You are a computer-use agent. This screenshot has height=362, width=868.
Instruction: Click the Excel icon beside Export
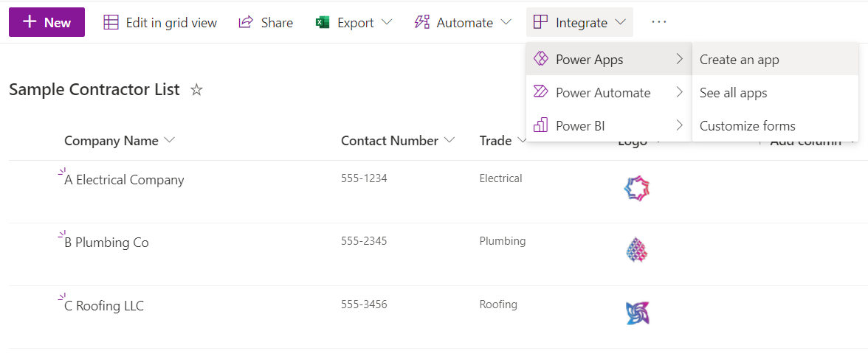tap(323, 23)
